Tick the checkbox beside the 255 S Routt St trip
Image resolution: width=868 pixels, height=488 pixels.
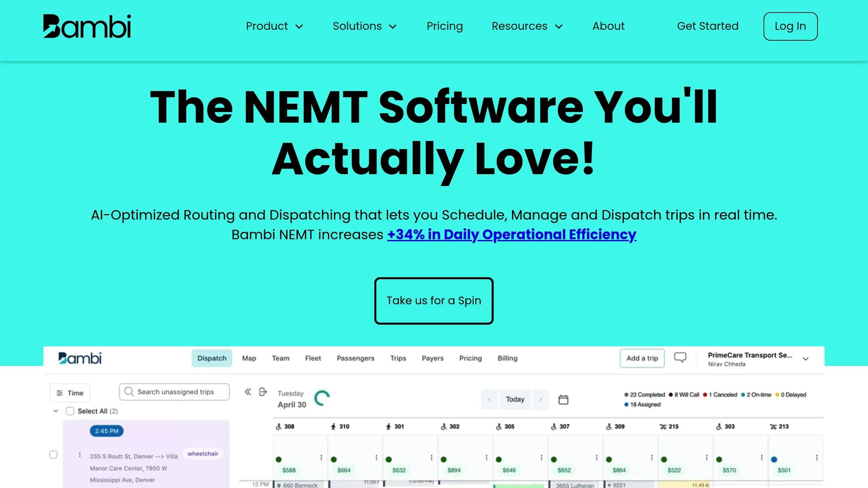[53, 455]
